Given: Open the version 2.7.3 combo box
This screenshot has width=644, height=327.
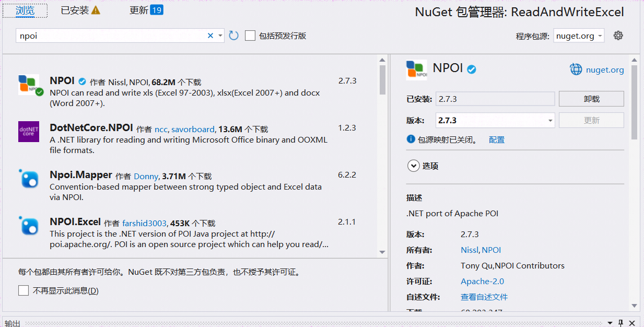Looking at the screenshot, I should [495, 120].
